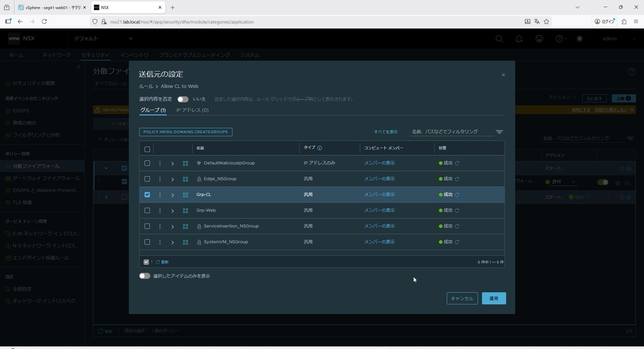Open the ネットワーク menu tab
This screenshot has width=644, height=349.
pyautogui.click(x=57, y=55)
